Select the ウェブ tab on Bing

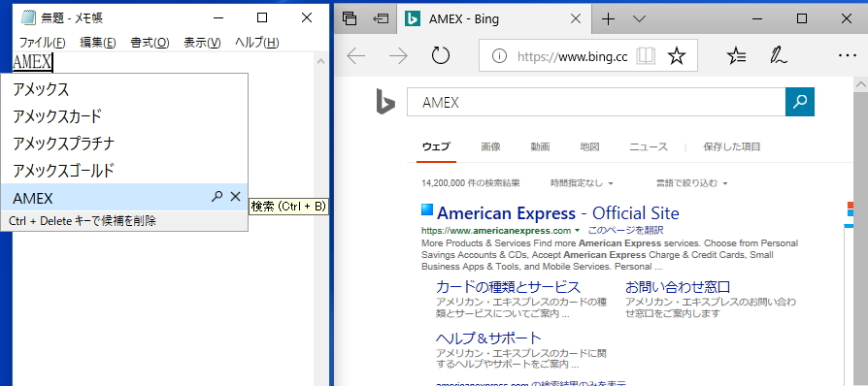[436, 147]
